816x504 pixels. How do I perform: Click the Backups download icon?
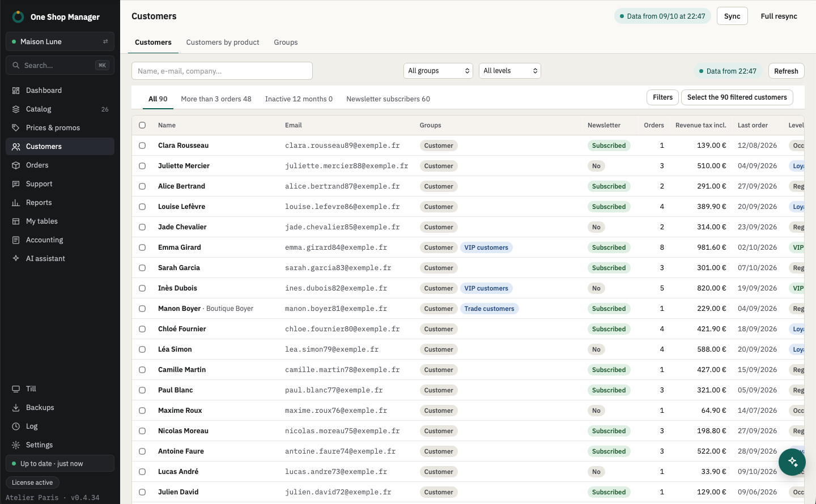tap(16, 408)
